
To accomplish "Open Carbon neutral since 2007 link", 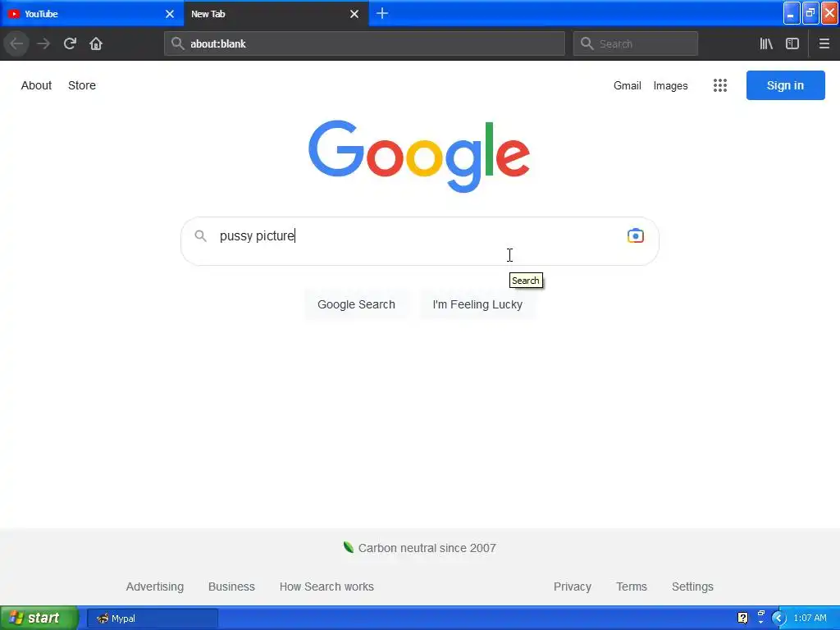I will point(420,547).
